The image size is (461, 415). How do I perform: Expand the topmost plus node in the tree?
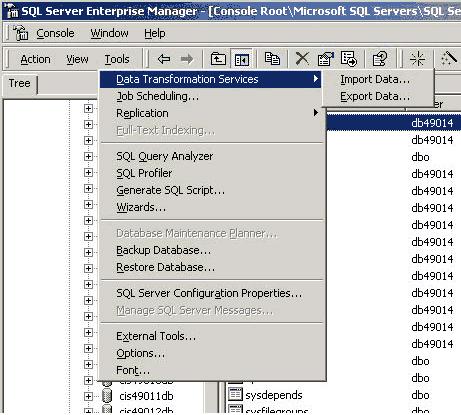pyautogui.click(x=88, y=108)
